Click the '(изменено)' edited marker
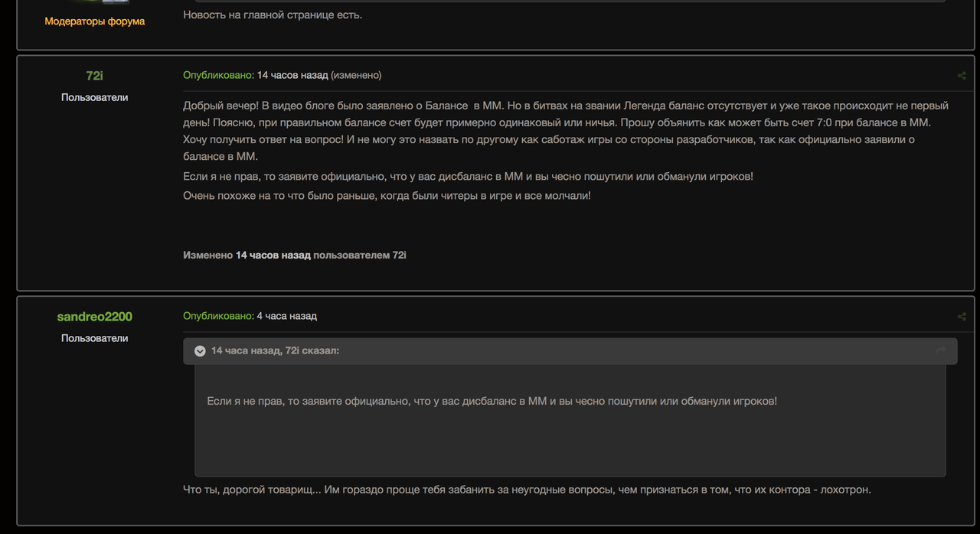This screenshot has height=534, width=980. pyautogui.click(x=356, y=75)
